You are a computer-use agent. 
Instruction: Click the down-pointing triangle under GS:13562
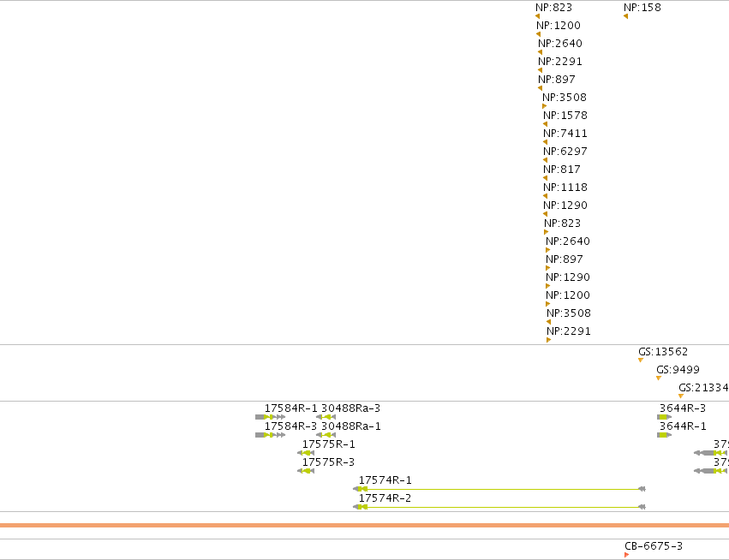pos(641,360)
